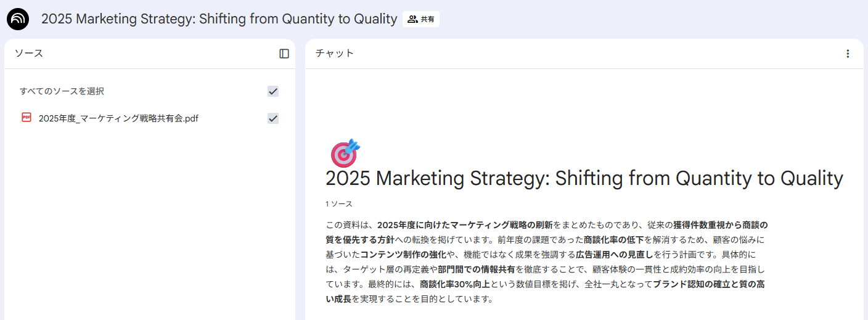Screen dimensions: 868x320
Task: Click the bold 商談化率30%向上 text in summary
Action: [x=455, y=284]
